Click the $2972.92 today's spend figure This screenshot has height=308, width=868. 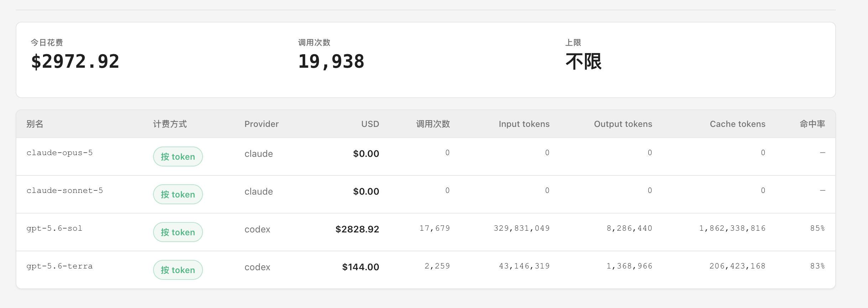coord(75,61)
